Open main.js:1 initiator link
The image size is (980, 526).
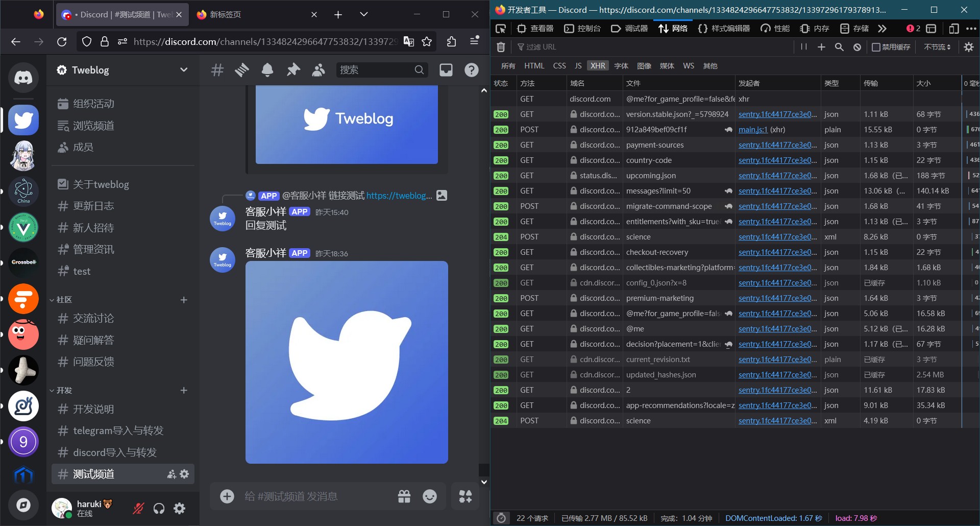753,130
